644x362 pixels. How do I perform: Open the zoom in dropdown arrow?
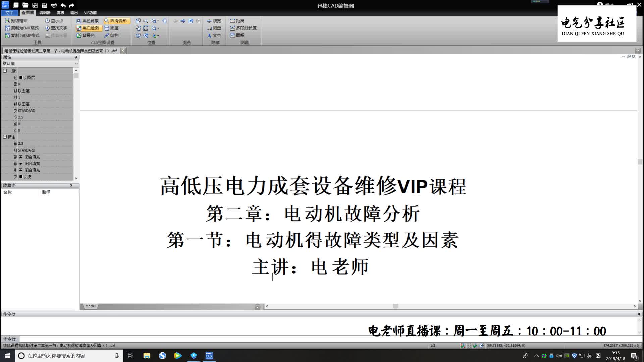[x=158, y=21]
